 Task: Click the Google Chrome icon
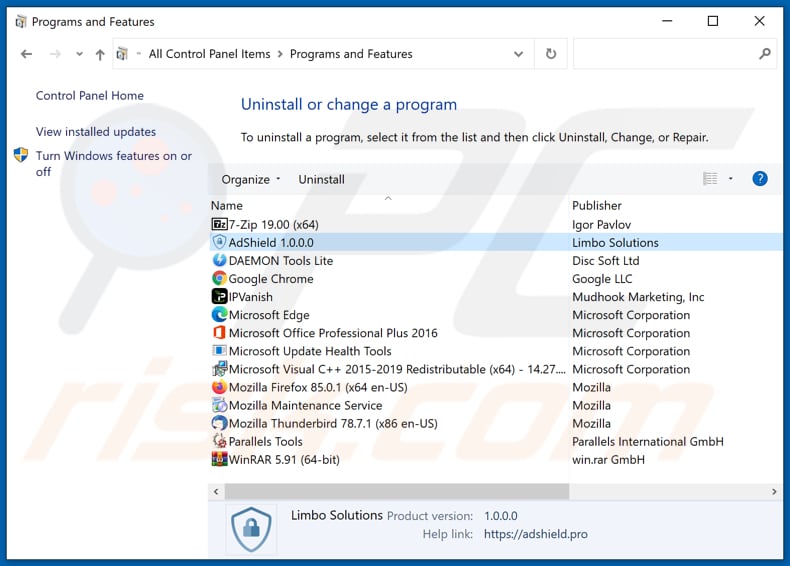(219, 279)
